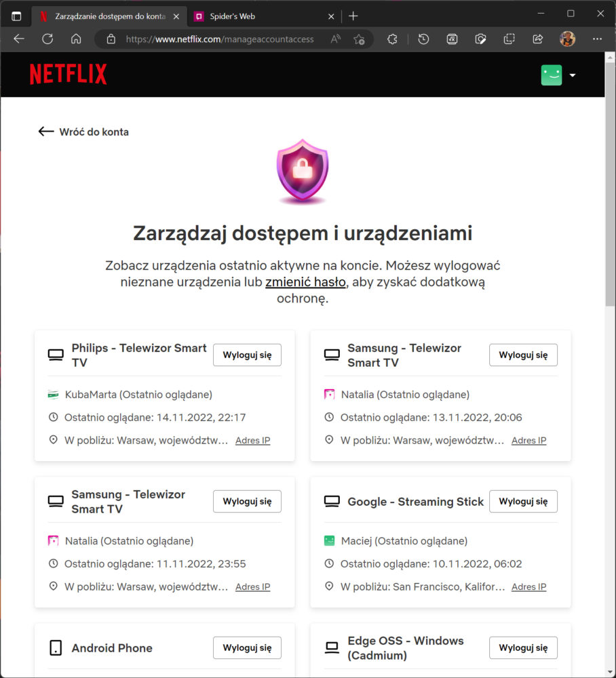
Task: Click 'Ostatnio oglądane: 14.11.2022, 22:17' text
Action: (x=155, y=417)
